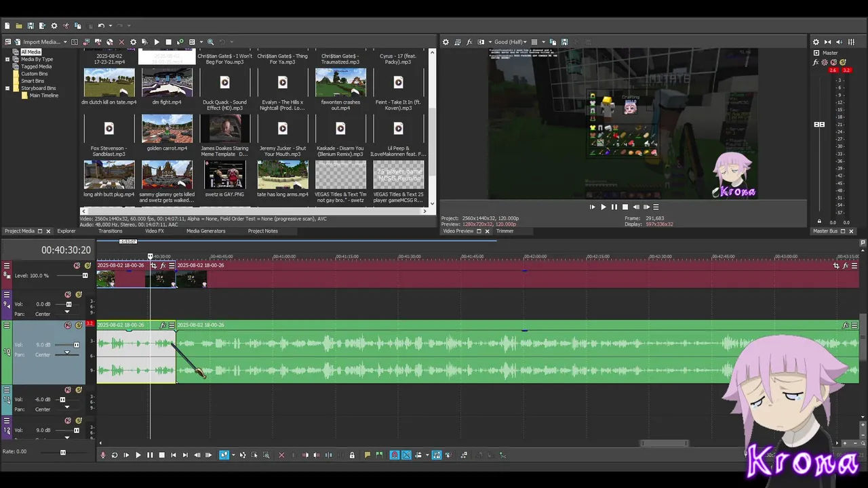Screen dimensions: 868x488
Task: Click the Save project icon
Action: (x=31, y=26)
